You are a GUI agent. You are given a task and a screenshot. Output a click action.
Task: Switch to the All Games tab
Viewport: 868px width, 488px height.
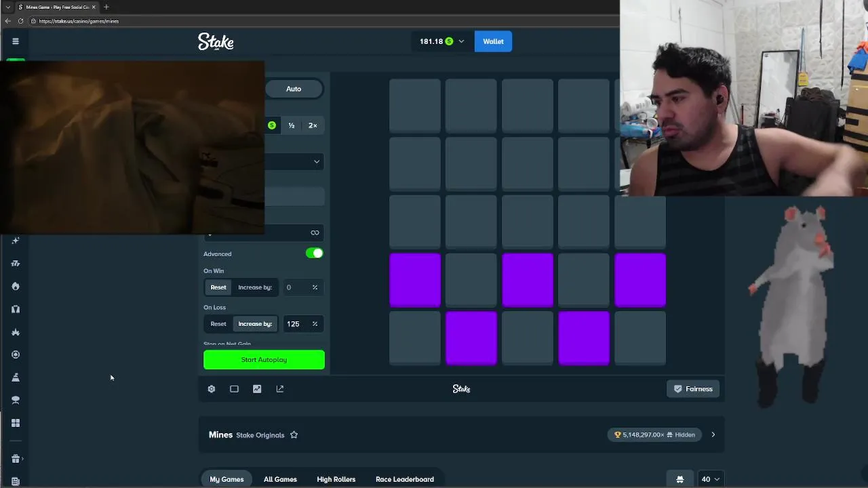[x=280, y=479]
